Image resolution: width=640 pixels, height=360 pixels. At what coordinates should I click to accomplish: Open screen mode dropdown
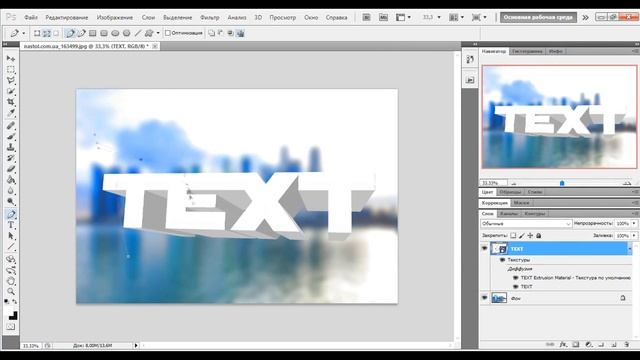[479, 17]
